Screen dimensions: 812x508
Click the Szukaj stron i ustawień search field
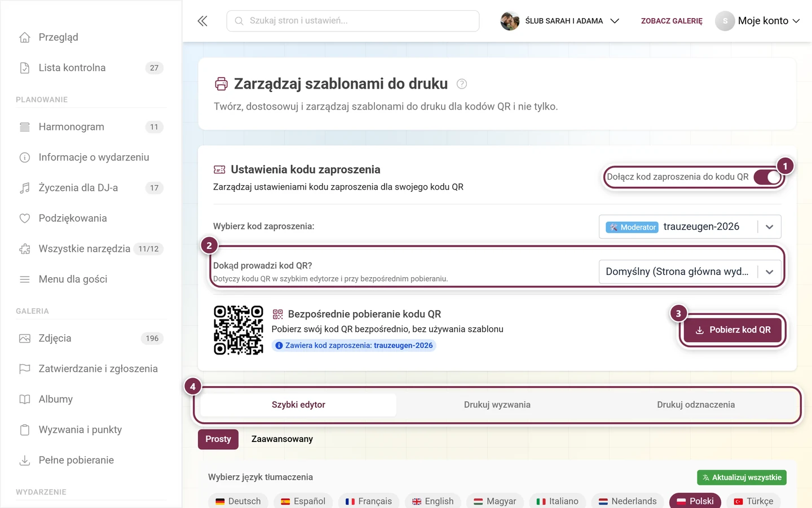tap(353, 21)
